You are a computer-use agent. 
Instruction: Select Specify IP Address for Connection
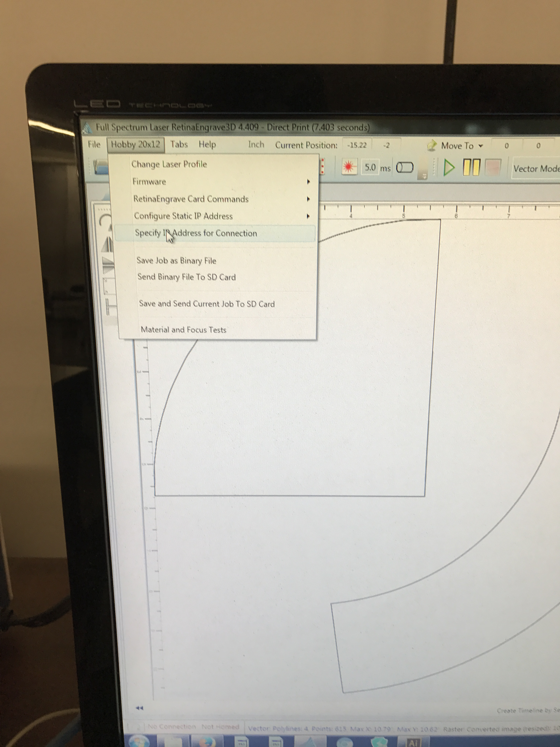click(x=196, y=233)
